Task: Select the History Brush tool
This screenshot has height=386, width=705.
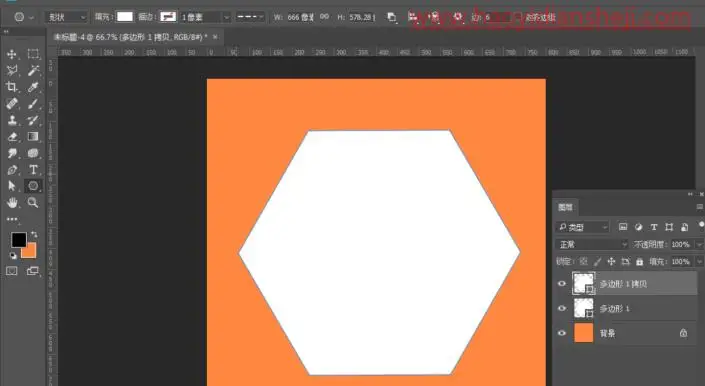Action: (x=33, y=120)
